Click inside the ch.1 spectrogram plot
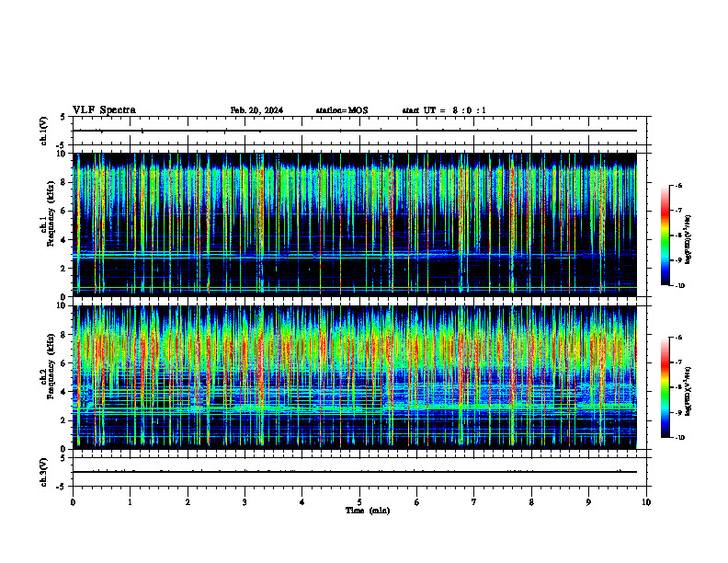Screen dimensions: 728x563 tap(355, 224)
